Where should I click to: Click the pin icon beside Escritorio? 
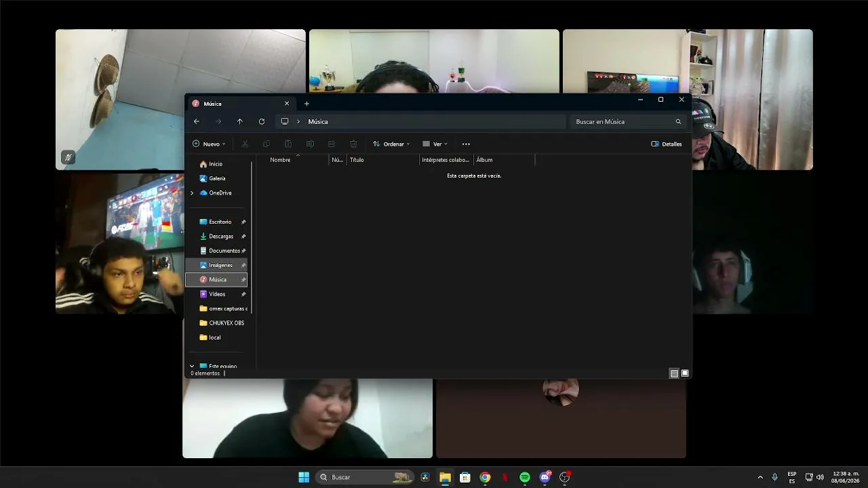tap(243, 222)
